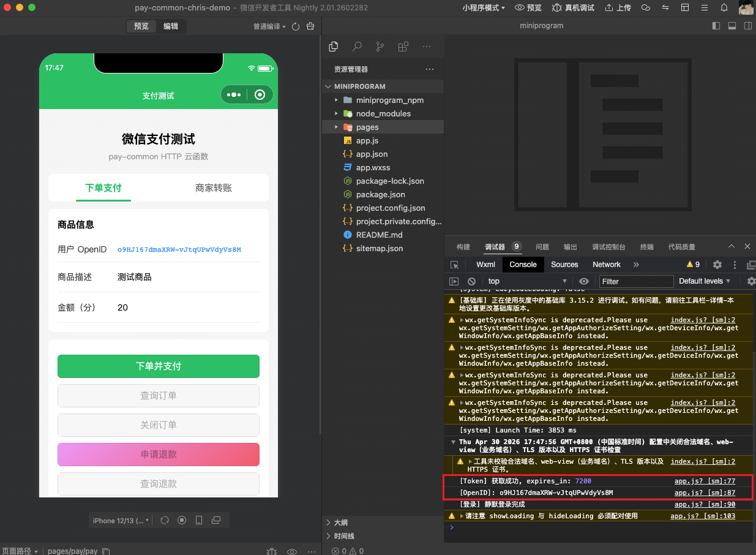This screenshot has height=555, width=756.
Task: Click the mini program capsule menu dots
Action: point(234,94)
